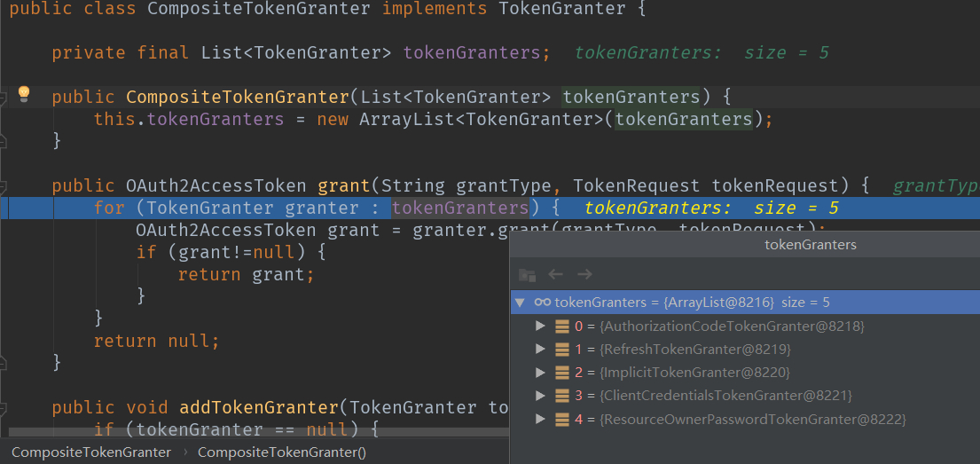Click highlighted tokenGranters in the for loop
This screenshot has height=464, width=980.
pos(460,208)
